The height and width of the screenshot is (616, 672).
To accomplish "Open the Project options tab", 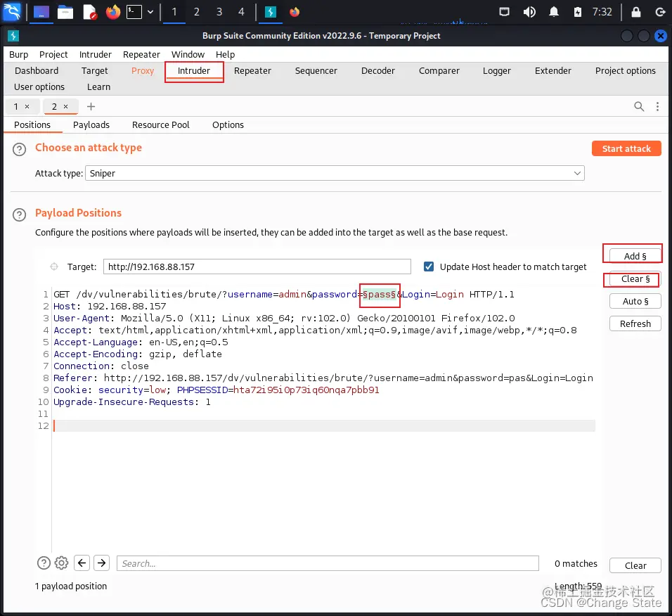I will pos(626,71).
